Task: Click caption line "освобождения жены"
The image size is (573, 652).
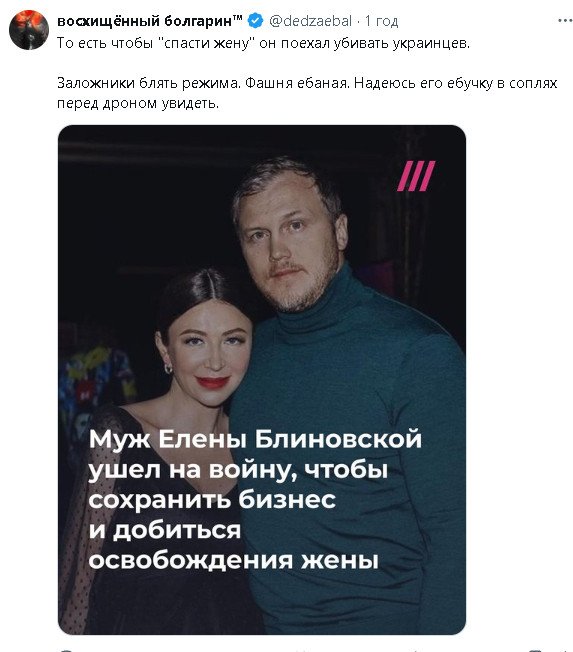Action: pos(234,560)
